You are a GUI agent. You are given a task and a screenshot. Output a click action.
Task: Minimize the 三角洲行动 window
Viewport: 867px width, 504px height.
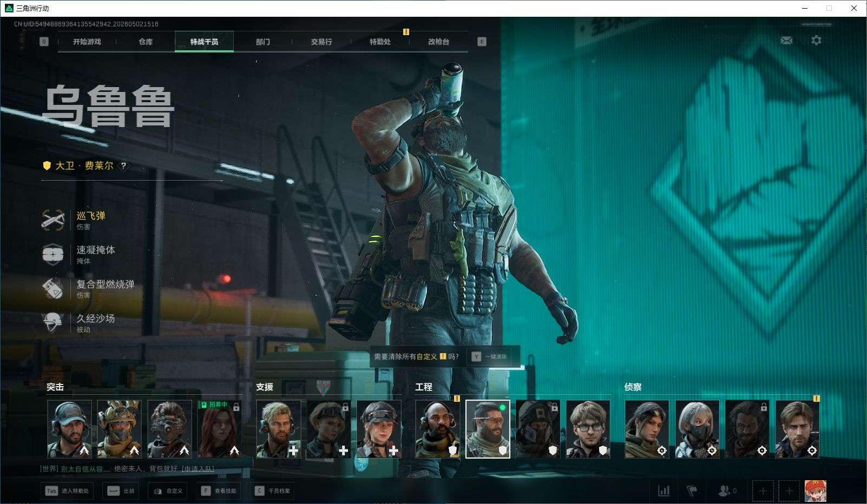pos(805,8)
